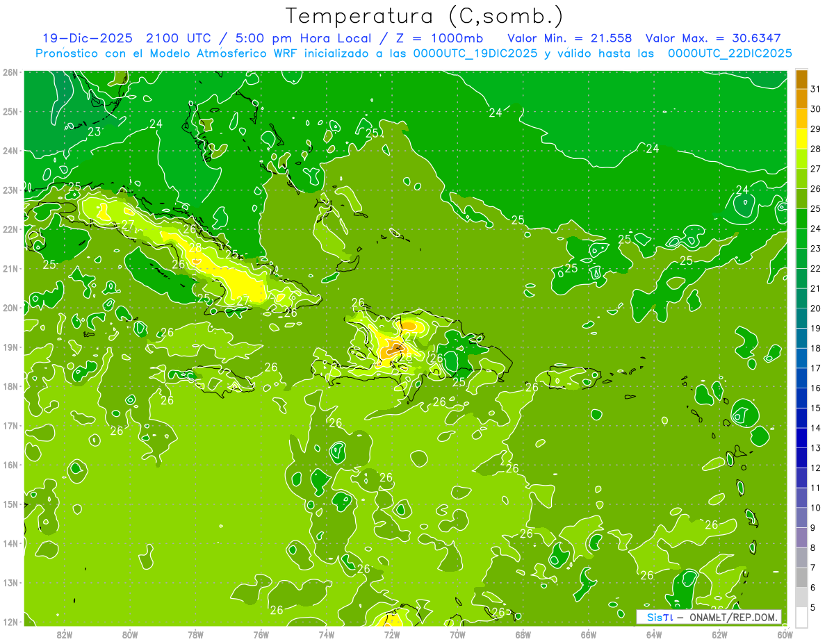Select the '0000UTC_19DIC2025' initialization timestamp
834x644 pixels.
(475, 53)
